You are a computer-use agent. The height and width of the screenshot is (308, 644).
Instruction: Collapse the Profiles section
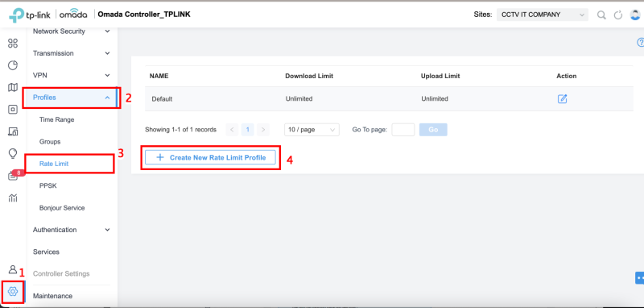click(x=71, y=98)
